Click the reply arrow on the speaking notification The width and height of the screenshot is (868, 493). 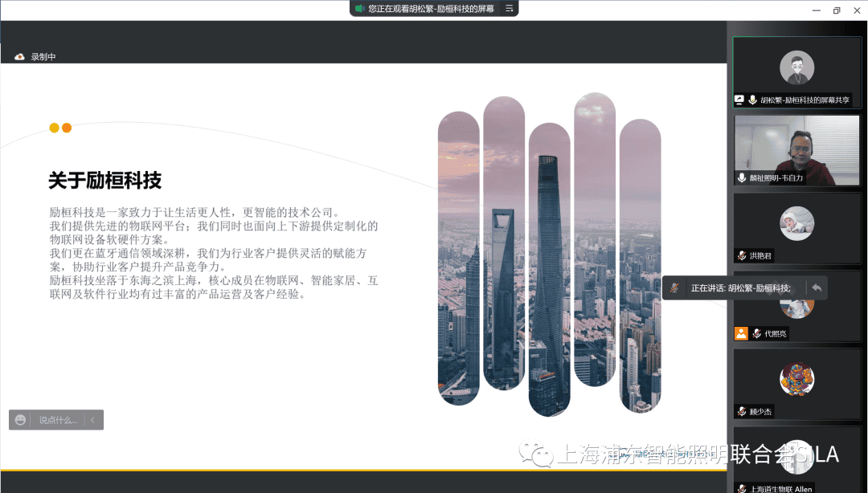[817, 287]
